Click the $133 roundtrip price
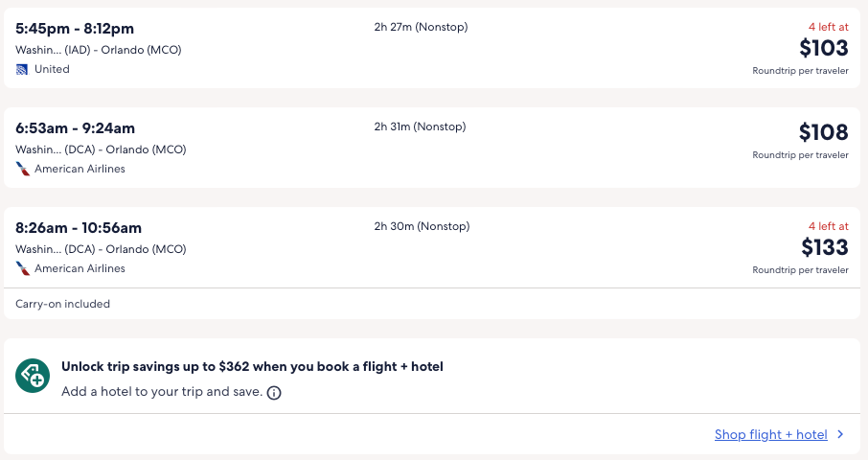Image resolution: width=868 pixels, height=460 pixels. (x=824, y=247)
